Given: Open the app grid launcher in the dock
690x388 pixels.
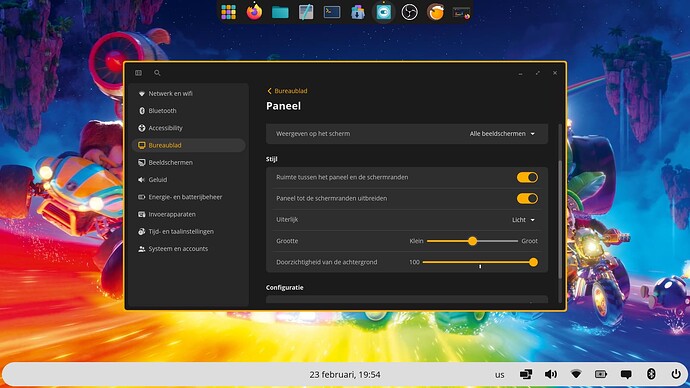Looking at the screenshot, I should pos(228,12).
